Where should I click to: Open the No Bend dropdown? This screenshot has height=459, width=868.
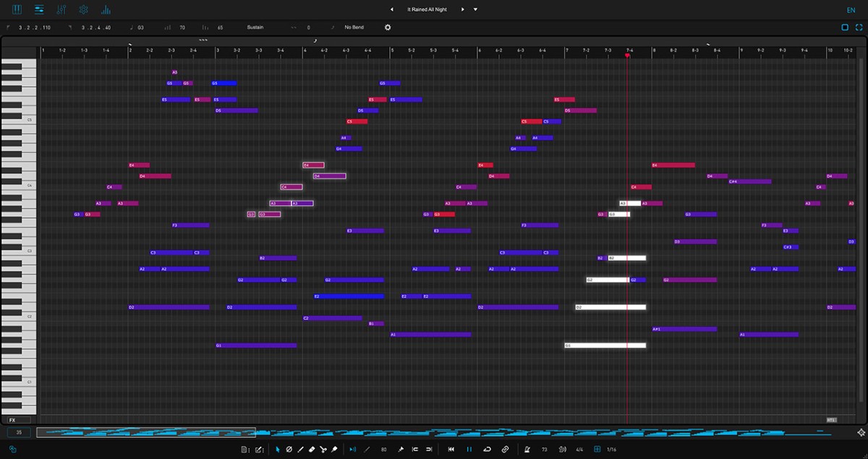354,28
